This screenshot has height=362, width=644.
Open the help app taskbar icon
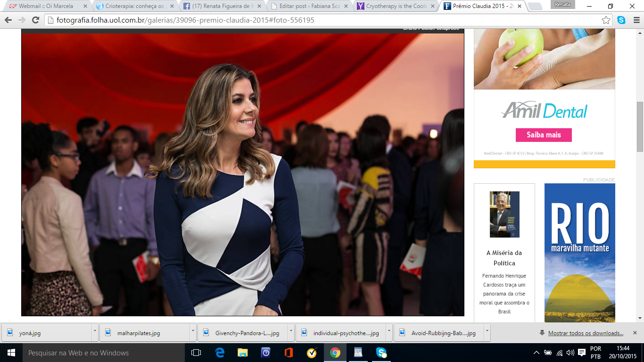pyautogui.click(x=265, y=353)
